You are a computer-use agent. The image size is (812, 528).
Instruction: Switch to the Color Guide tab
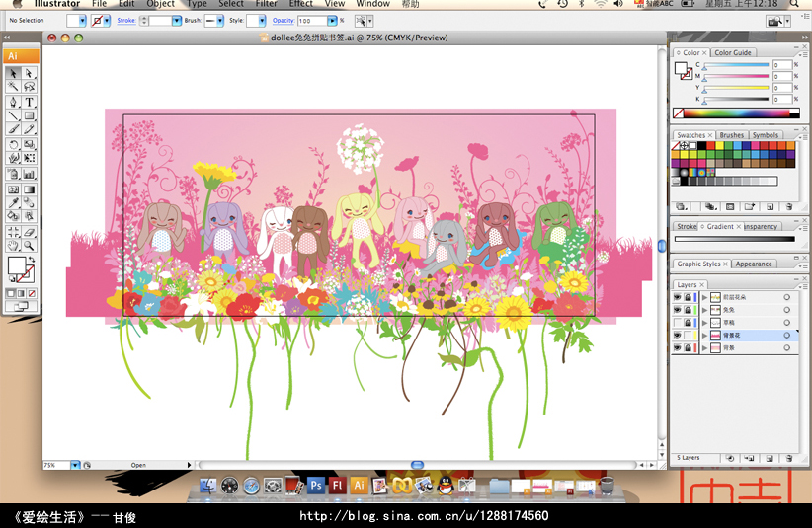tap(733, 52)
